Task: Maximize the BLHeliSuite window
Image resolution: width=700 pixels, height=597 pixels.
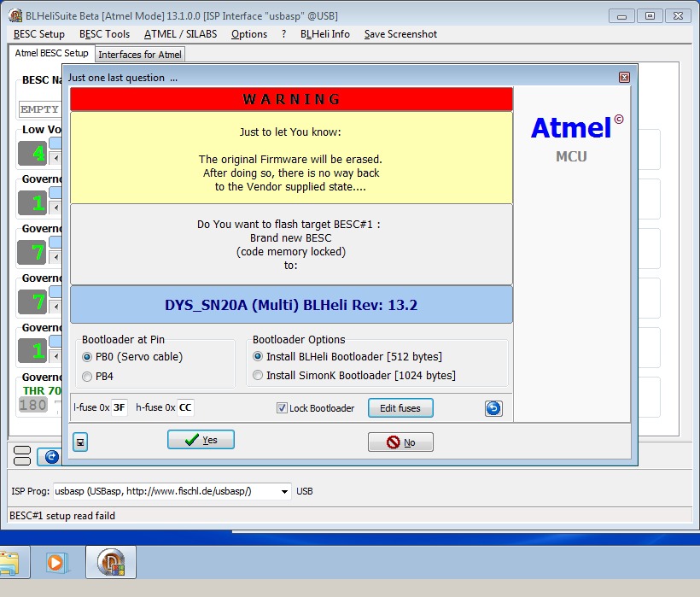Action: click(x=650, y=16)
